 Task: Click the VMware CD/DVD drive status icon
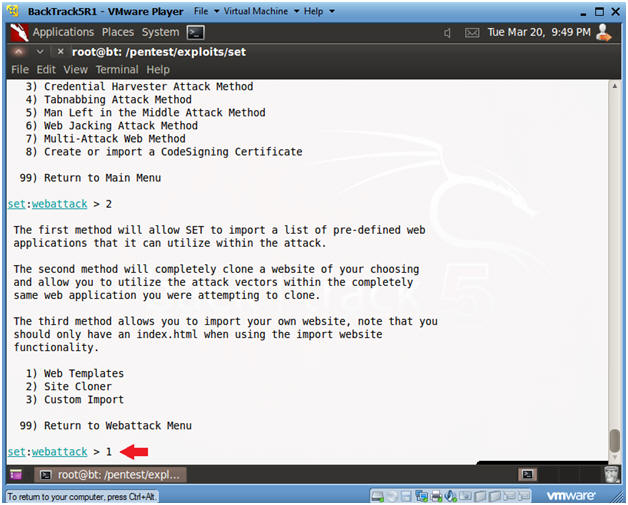tap(392, 497)
